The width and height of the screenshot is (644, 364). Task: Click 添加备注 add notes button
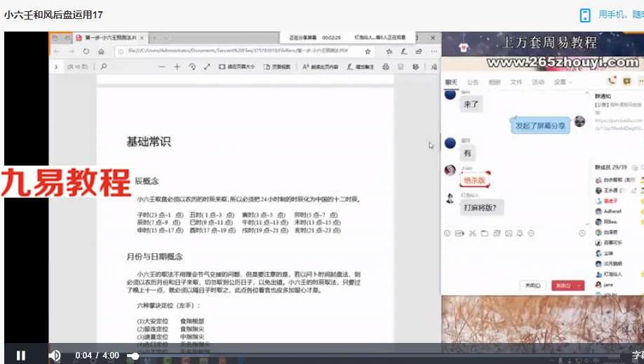click(360, 67)
